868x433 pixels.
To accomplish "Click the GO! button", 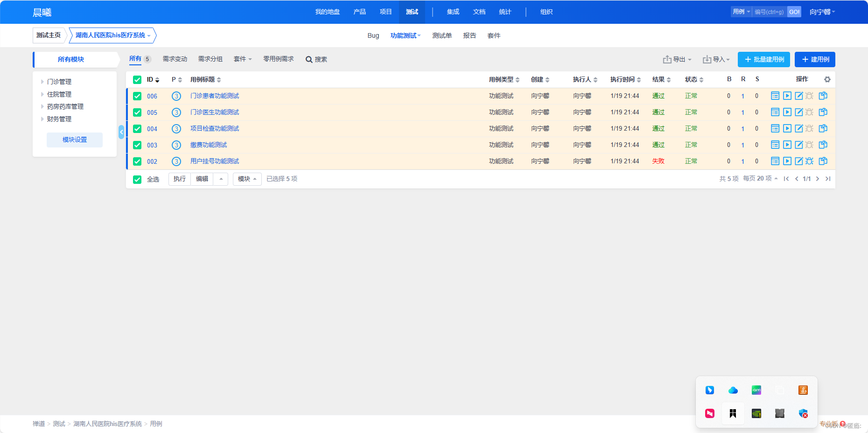I will click(x=794, y=12).
